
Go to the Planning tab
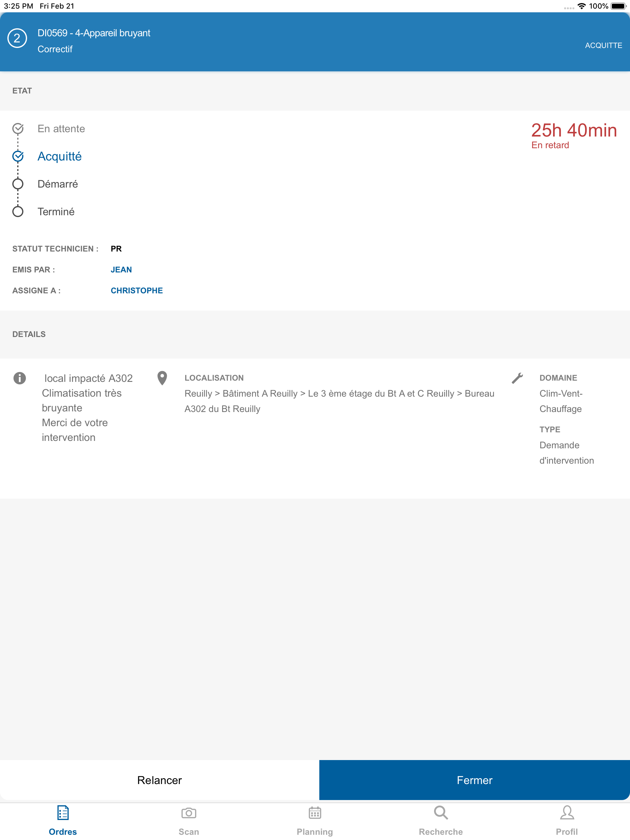pyautogui.click(x=315, y=821)
